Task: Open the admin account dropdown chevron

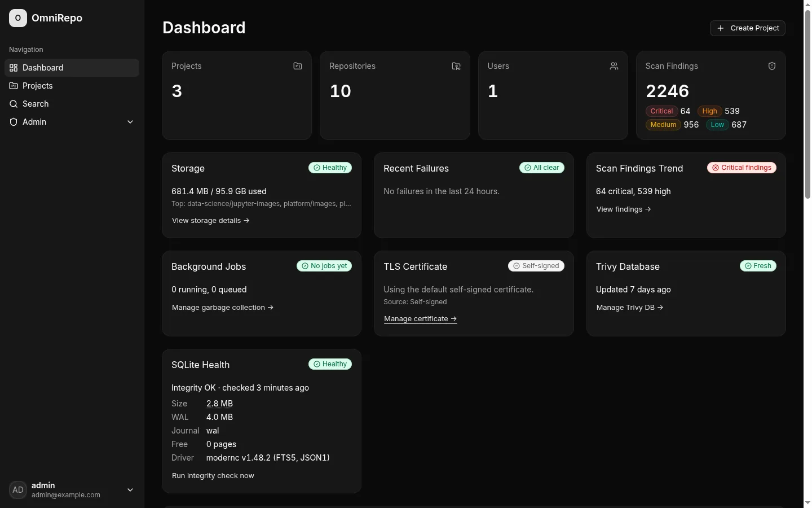Action: tap(130, 490)
